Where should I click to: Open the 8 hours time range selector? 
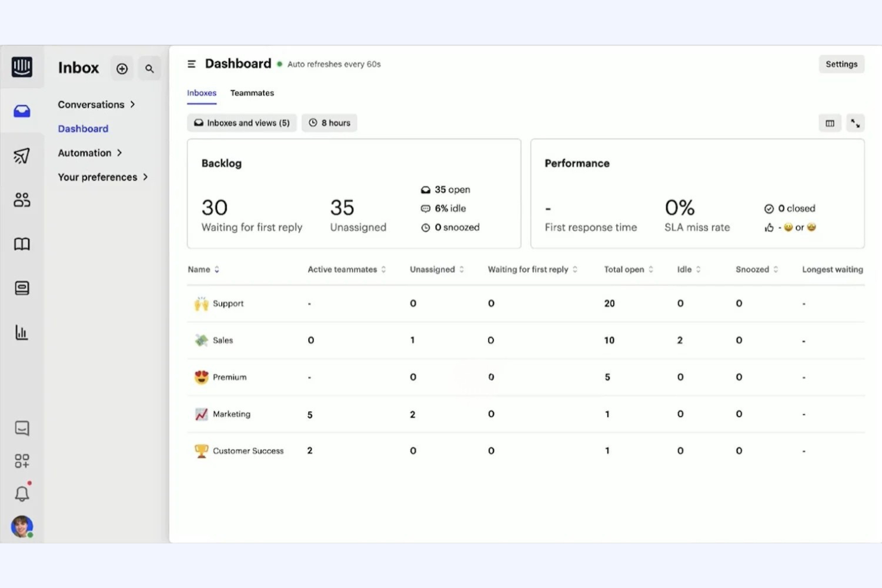click(329, 123)
